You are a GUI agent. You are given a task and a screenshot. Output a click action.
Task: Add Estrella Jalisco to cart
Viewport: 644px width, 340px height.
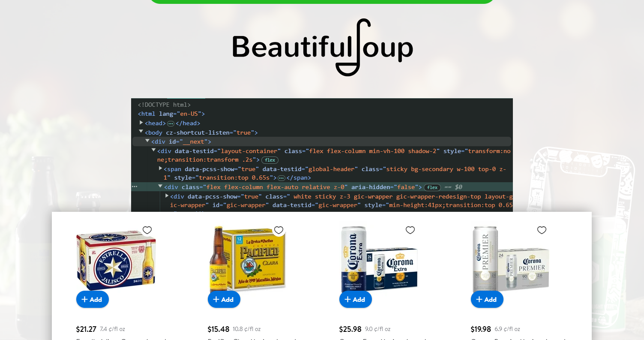92,299
